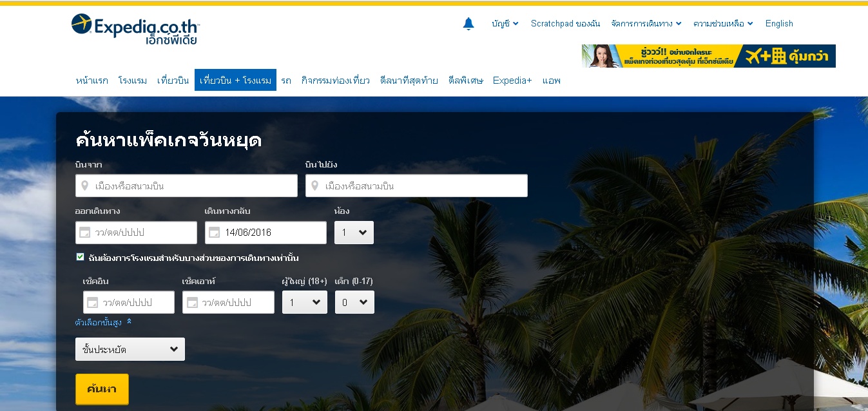Click the calendar icon in the เดินทางกลับ field
This screenshot has width=868, height=411.
pos(215,233)
